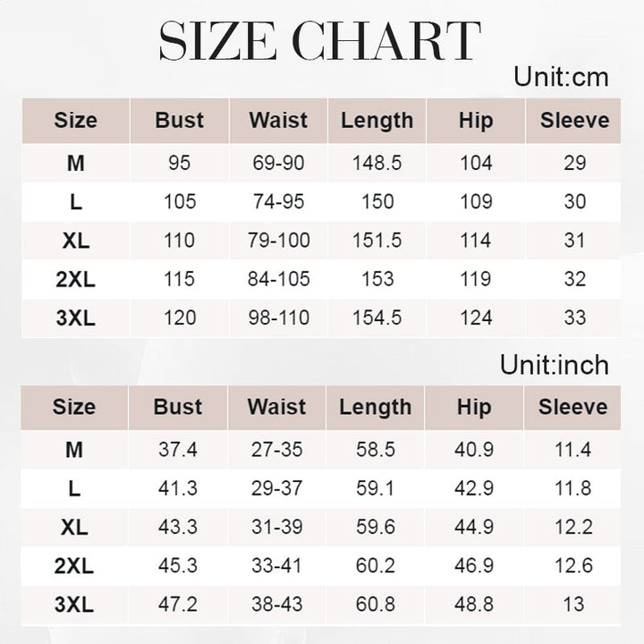Select the Sleeve header in the inch table
This screenshot has height=644, width=644.
point(572,408)
